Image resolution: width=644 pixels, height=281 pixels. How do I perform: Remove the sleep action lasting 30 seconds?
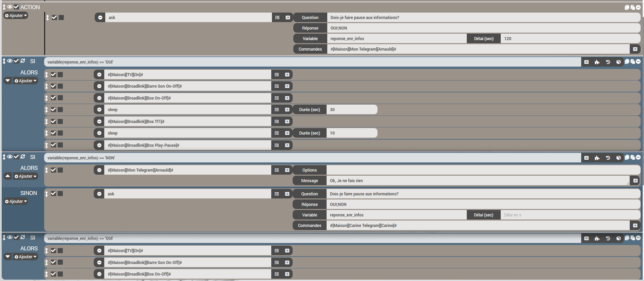tap(99, 109)
